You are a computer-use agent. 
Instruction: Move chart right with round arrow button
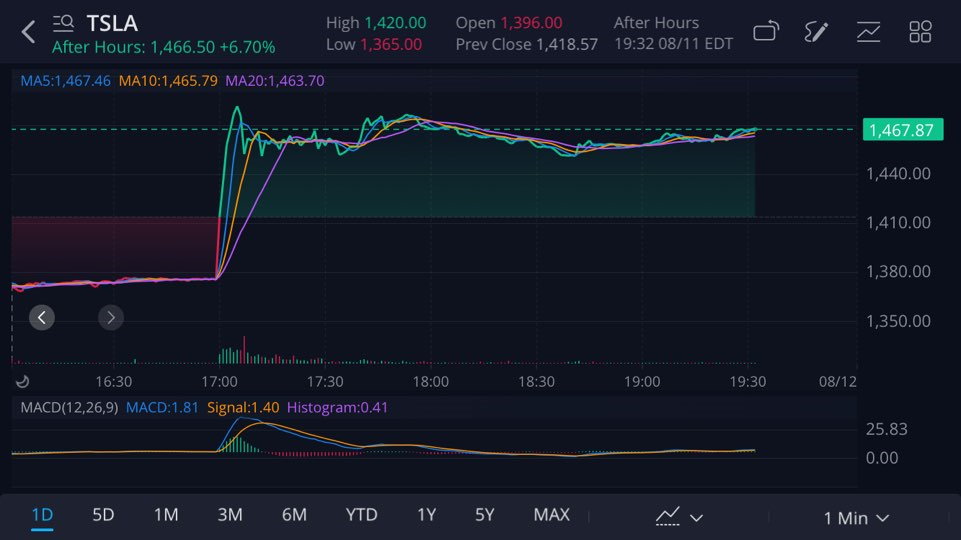point(111,318)
